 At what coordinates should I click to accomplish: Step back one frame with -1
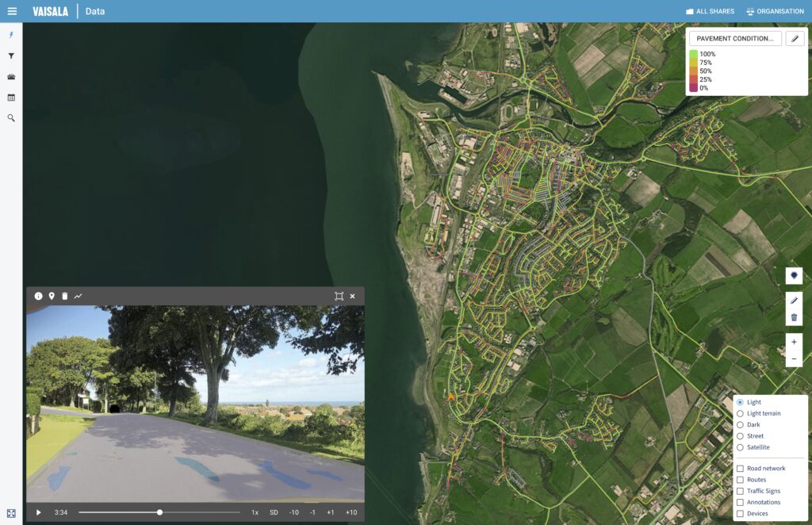312,512
